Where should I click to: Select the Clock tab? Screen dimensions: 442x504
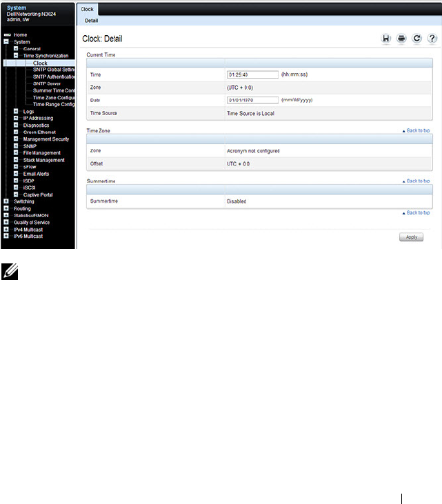(x=87, y=10)
